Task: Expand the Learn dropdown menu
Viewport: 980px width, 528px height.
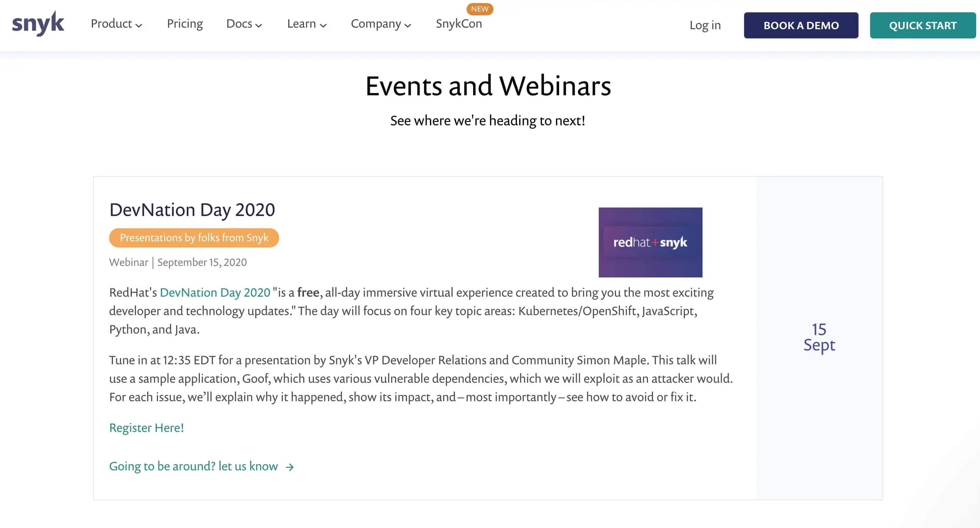Action: tap(307, 24)
